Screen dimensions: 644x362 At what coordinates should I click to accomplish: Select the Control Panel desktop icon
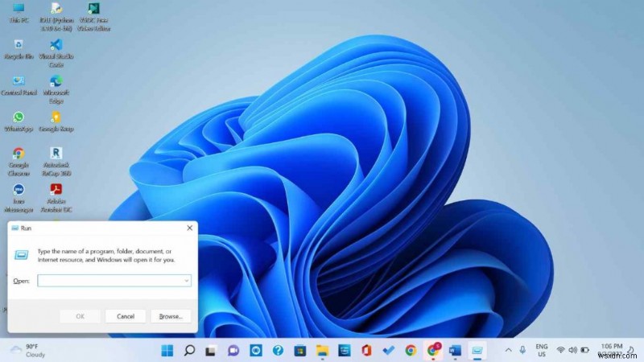point(19,86)
